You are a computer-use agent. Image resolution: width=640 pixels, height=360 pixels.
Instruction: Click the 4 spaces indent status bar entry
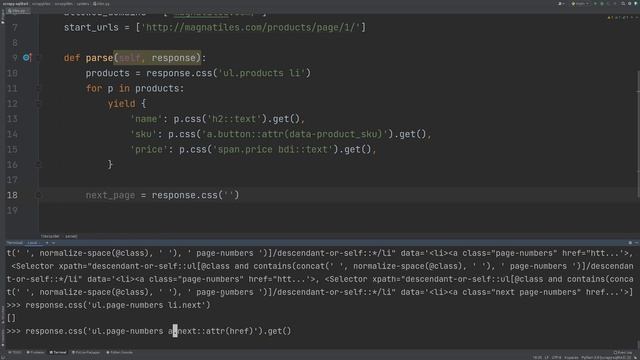[x=571, y=358]
